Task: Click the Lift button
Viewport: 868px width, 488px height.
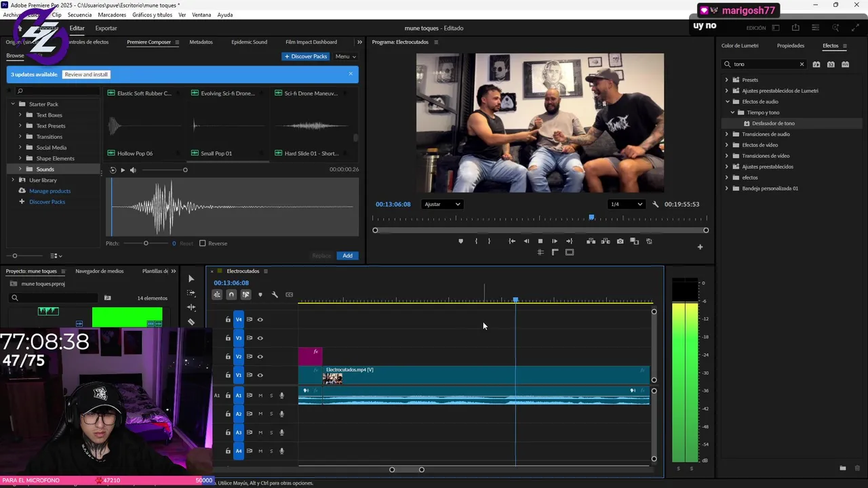Action: (591, 241)
